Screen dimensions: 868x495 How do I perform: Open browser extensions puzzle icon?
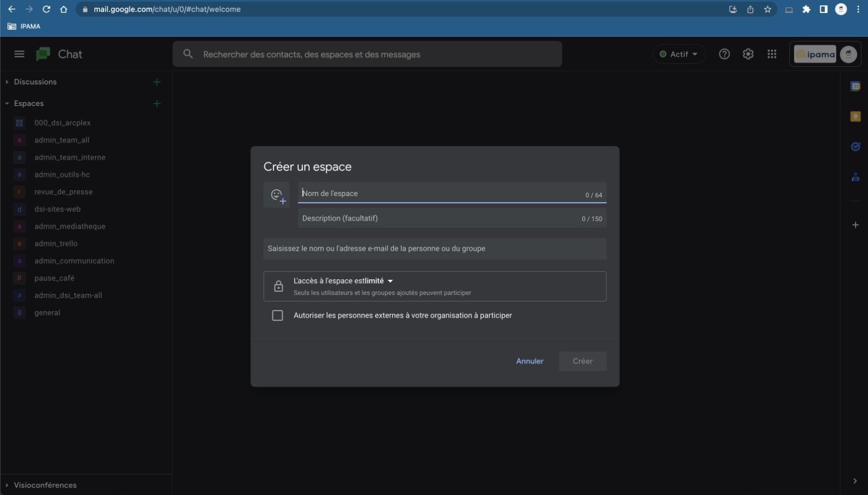pos(806,9)
